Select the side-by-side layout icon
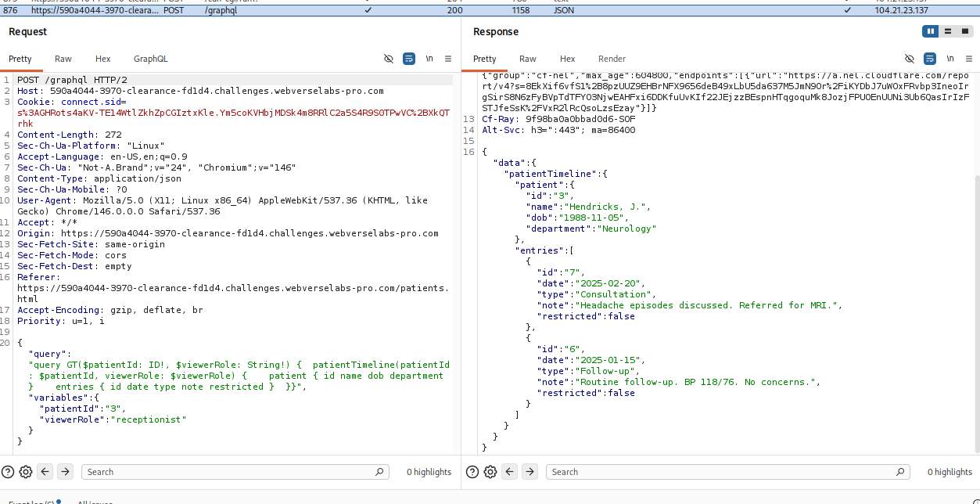The height and width of the screenshot is (504, 980). coord(930,31)
